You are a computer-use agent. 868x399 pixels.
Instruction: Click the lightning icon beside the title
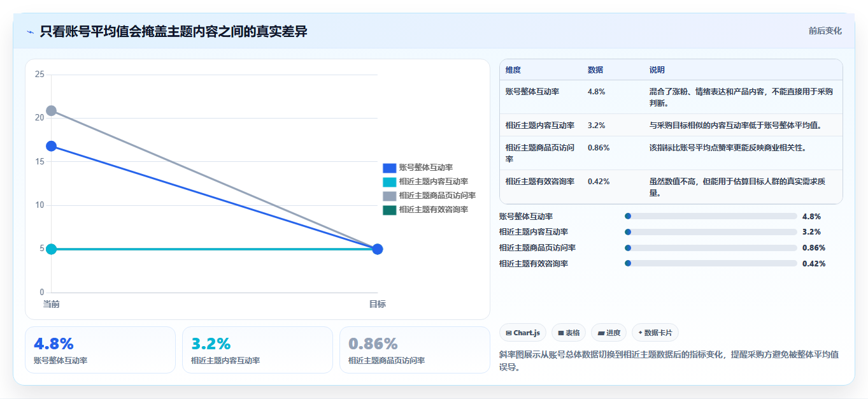click(30, 31)
